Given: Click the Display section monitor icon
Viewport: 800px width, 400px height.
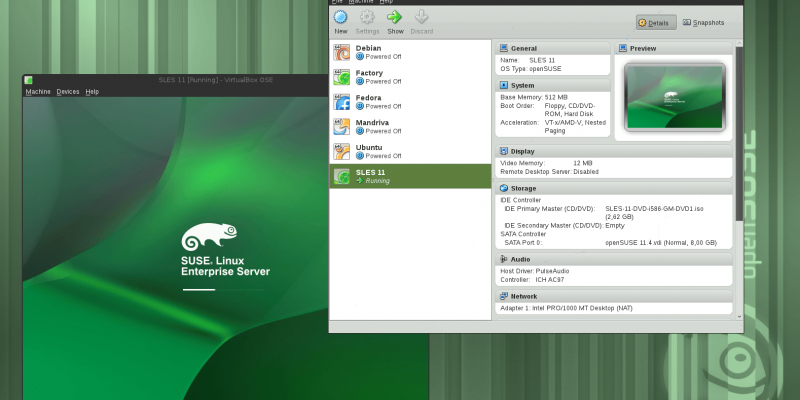Looking at the screenshot, I should 504,151.
